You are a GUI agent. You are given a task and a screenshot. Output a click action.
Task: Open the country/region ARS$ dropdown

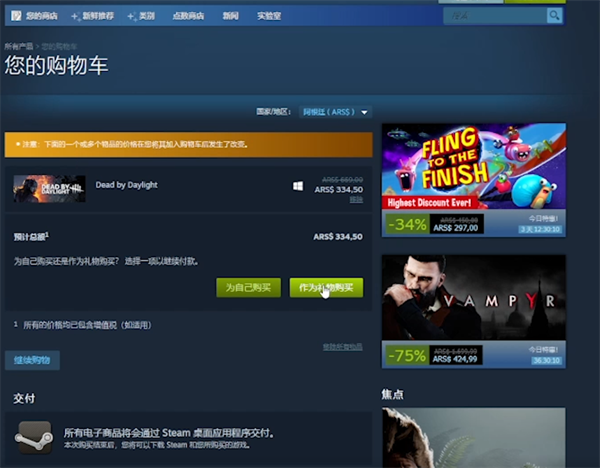tap(335, 112)
